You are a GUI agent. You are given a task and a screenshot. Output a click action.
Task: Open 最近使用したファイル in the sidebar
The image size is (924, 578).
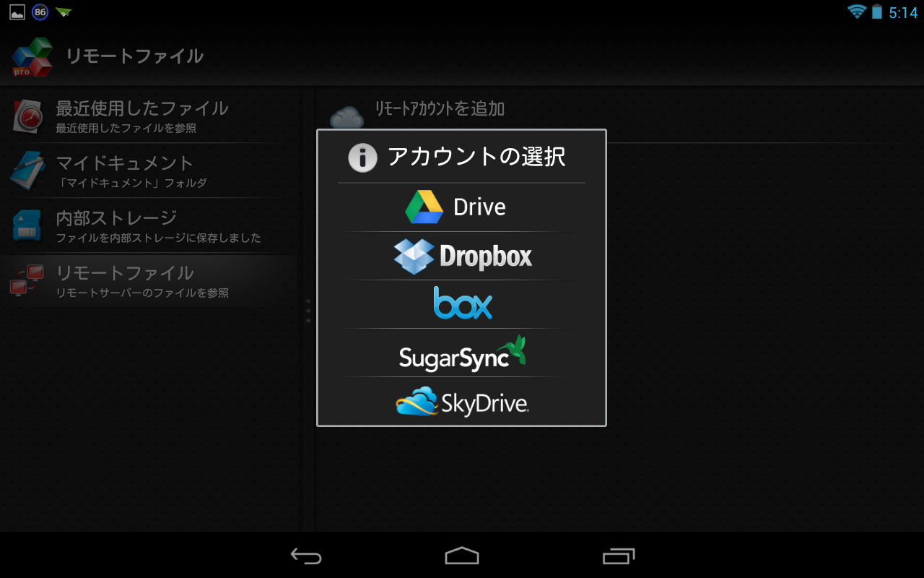tap(150, 116)
